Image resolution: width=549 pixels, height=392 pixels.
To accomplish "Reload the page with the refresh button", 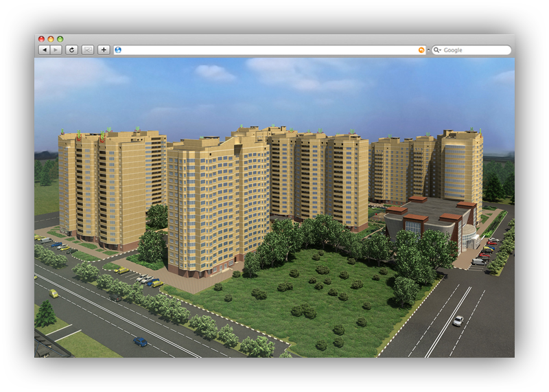I will click(72, 50).
